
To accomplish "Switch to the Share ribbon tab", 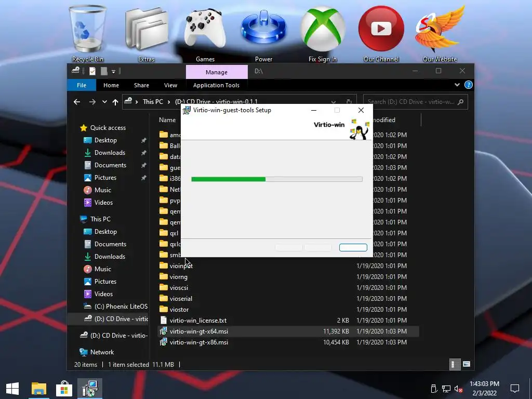I will (141, 85).
